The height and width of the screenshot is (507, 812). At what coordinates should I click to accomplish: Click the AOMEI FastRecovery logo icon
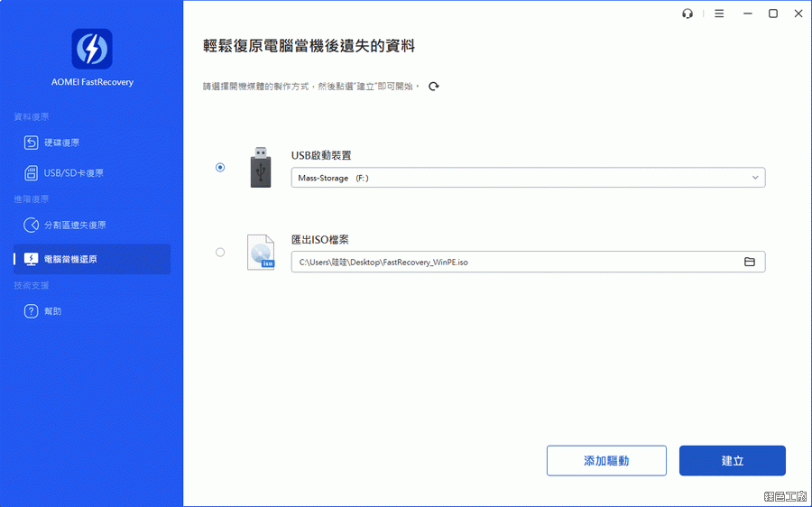[x=91, y=49]
